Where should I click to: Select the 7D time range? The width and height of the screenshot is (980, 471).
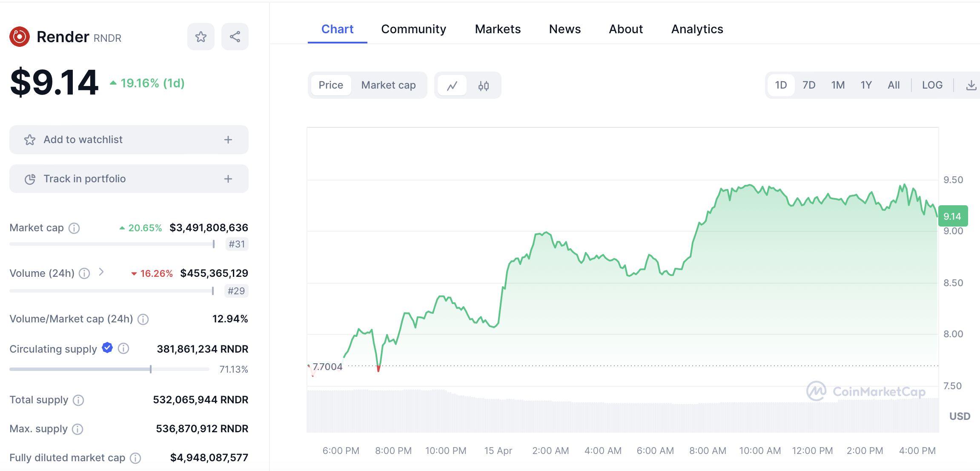tap(808, 85)
